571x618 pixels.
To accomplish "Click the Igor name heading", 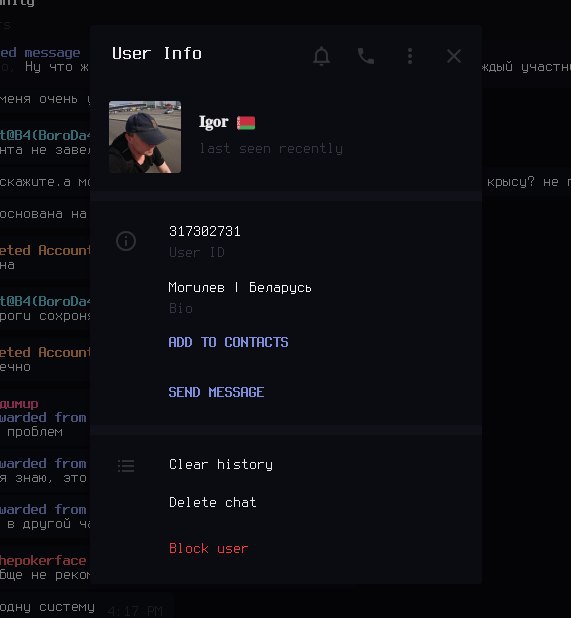I will coord(213,123).
